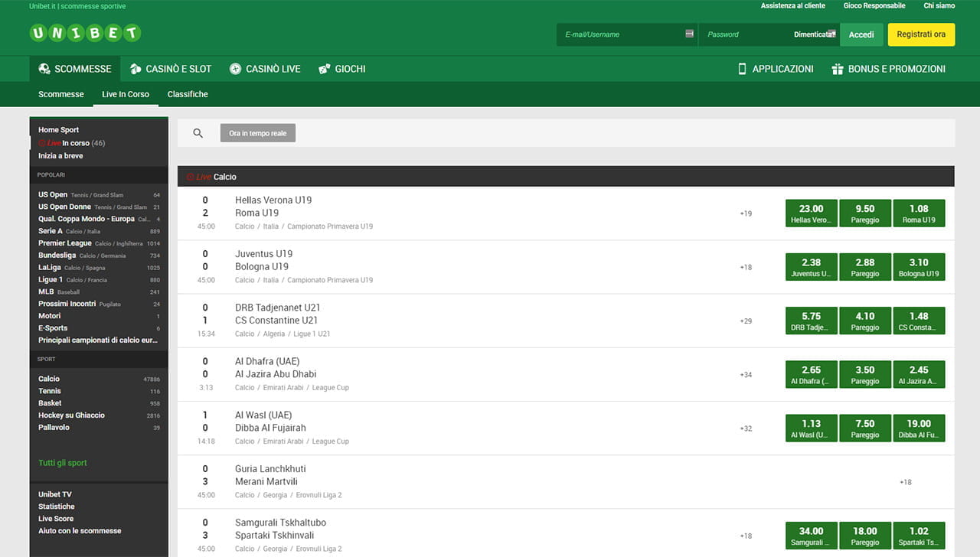Select Pareggio 3.50 for Al Dhafra match

click(x=865, y=374)
